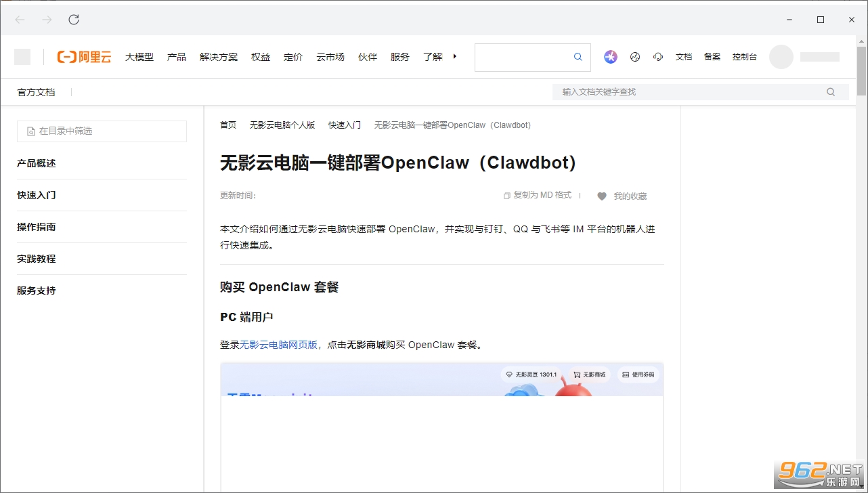Open 操作指南 in the sidebar

(x=37, y=227)
